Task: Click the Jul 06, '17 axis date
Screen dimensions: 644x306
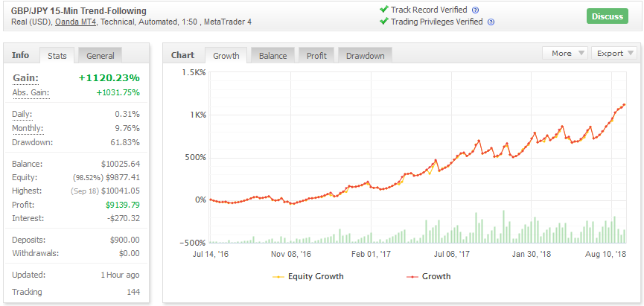Action: (450, 254)
